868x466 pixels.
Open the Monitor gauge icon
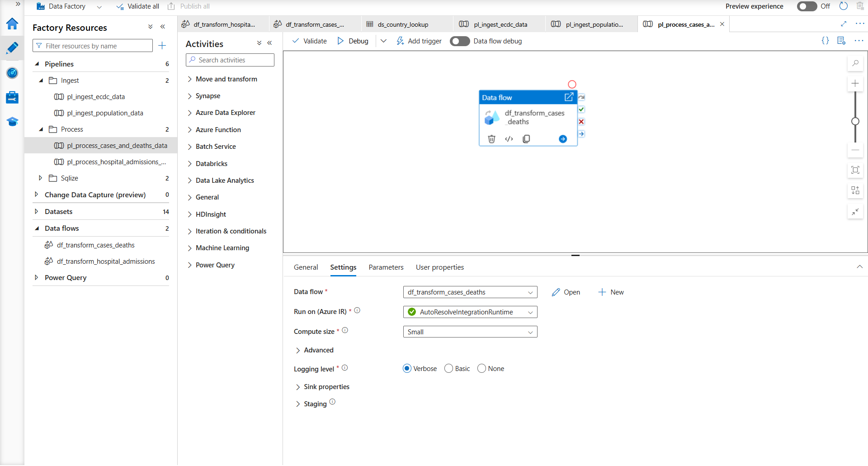[12, 72]
